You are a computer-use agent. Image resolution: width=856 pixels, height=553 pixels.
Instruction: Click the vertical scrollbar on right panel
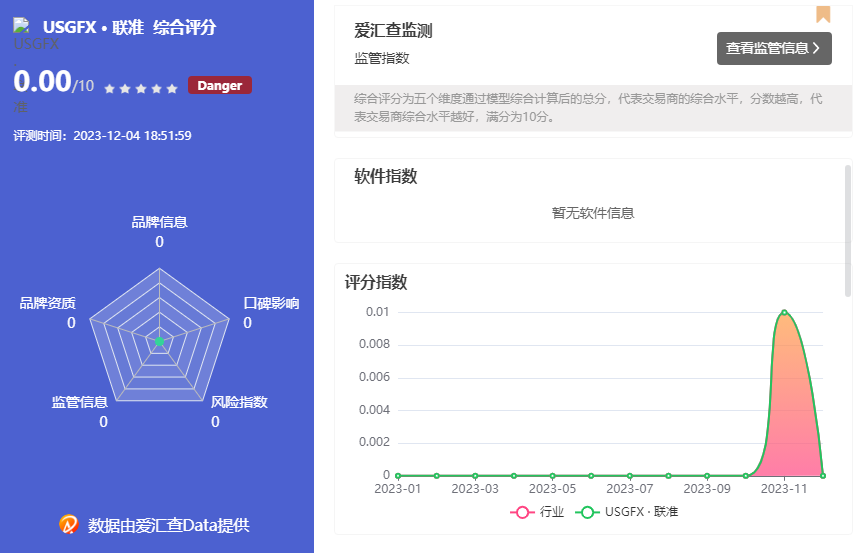[848, 231]
